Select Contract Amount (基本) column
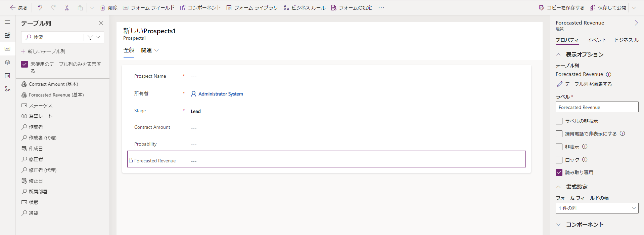The width and height of the screenshot is (644, 235). pyautogui.click(x=50, y=84)
